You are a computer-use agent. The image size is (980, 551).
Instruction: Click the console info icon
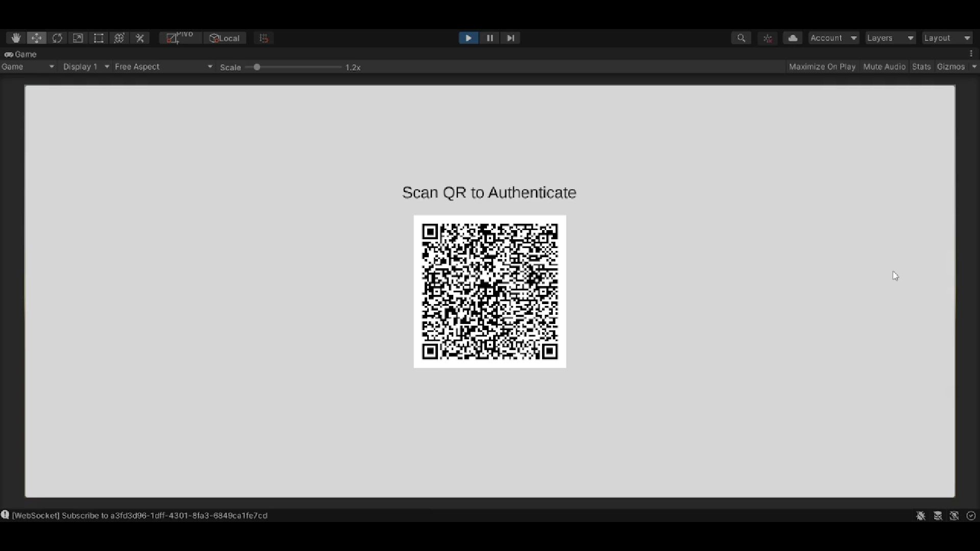pyautogui.click(x=5, y=515)
